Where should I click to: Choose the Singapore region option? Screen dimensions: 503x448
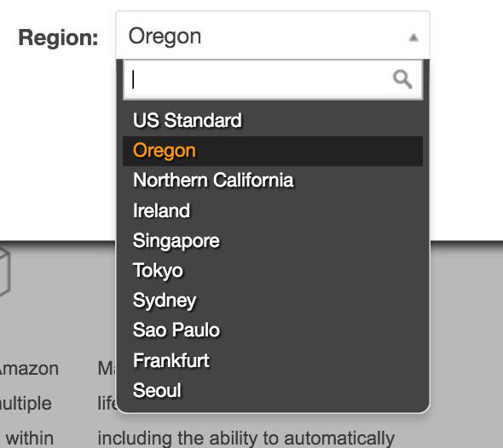point(273,241)
